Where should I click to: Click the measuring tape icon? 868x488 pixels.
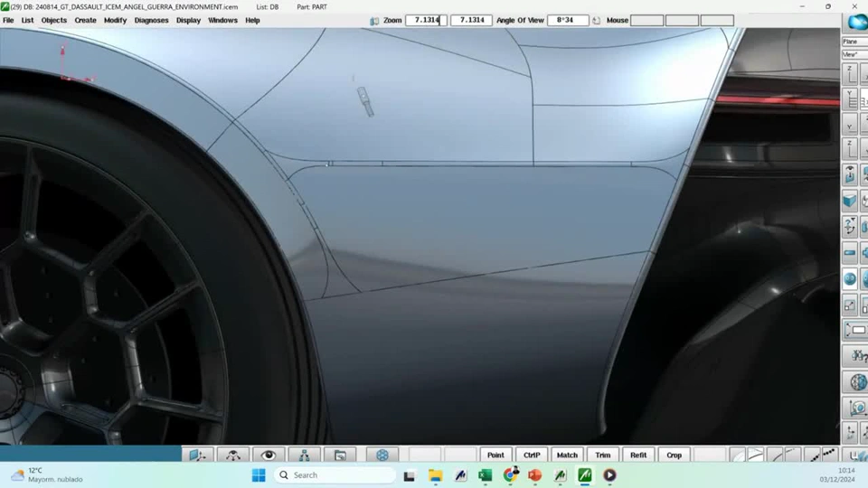855,408
